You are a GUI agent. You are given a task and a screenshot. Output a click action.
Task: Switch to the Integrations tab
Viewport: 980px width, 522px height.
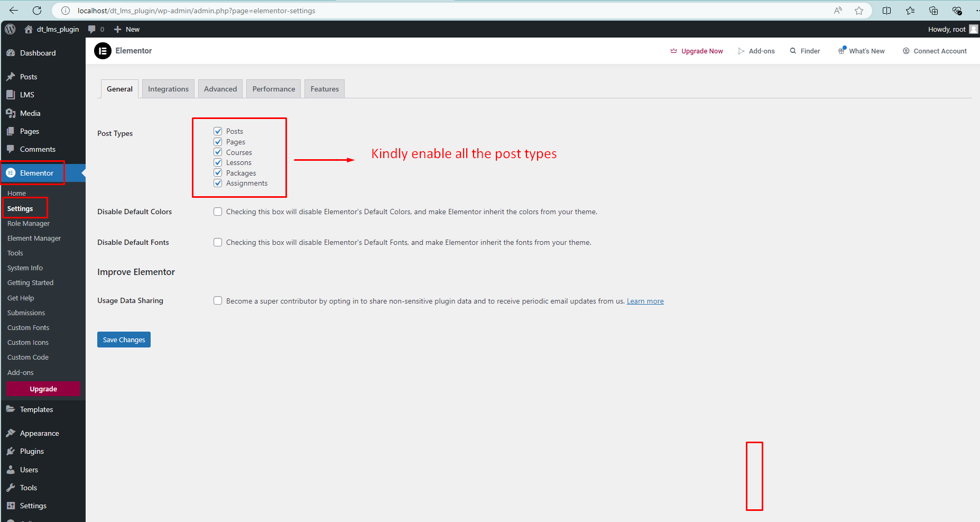[168, 89]
